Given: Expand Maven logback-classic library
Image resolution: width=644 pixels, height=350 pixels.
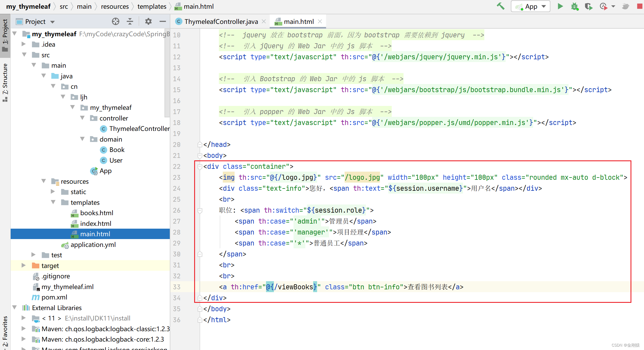Looking at the screenshot, I should 24,329.
